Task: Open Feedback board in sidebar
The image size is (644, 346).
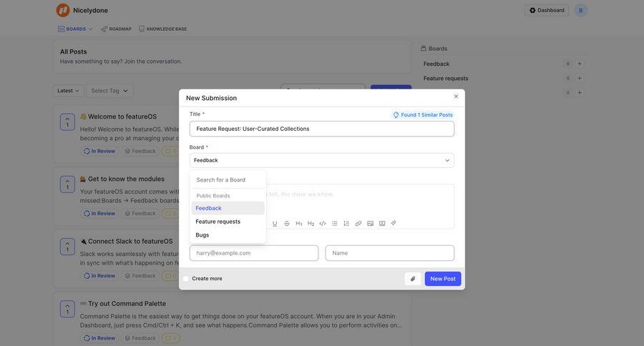Action: click(436, 64)
